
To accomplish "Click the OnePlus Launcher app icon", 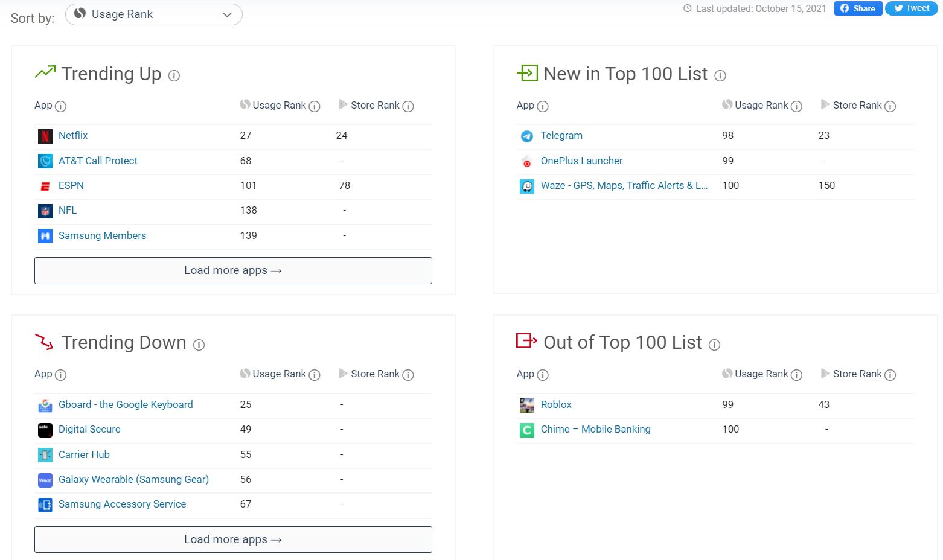I will pyautogui.click(x=527, y=161).
